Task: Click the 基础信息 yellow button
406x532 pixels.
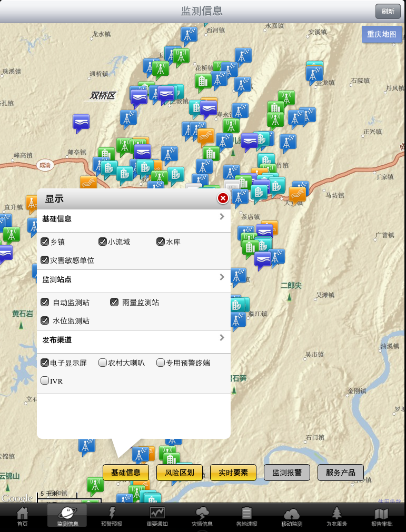Action: click(x=126, y=473)
